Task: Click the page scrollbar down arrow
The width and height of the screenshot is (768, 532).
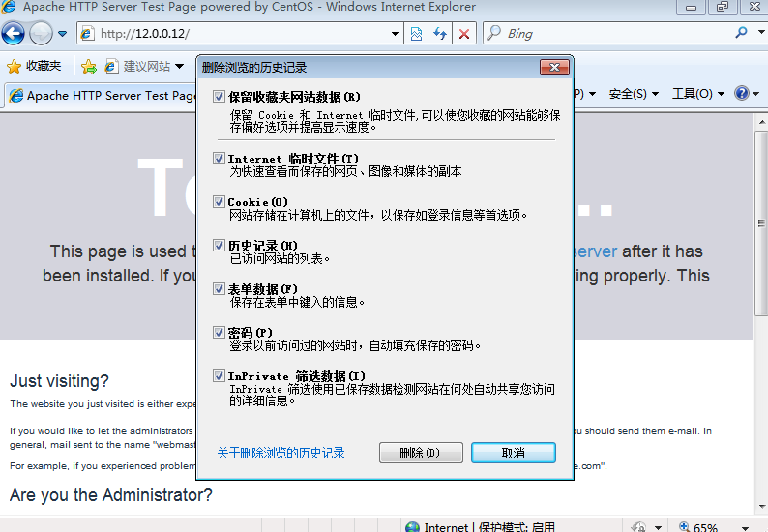Action: [x=761, y=507]
